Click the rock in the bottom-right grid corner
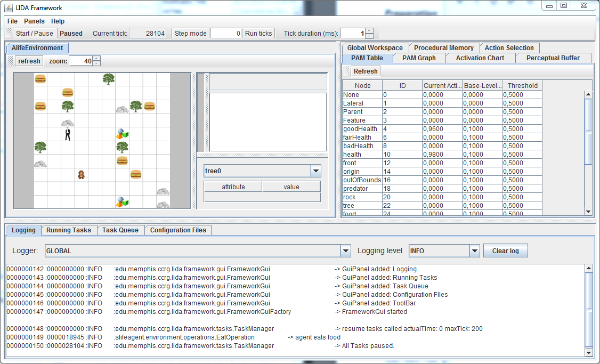 (x=163, y=204)
